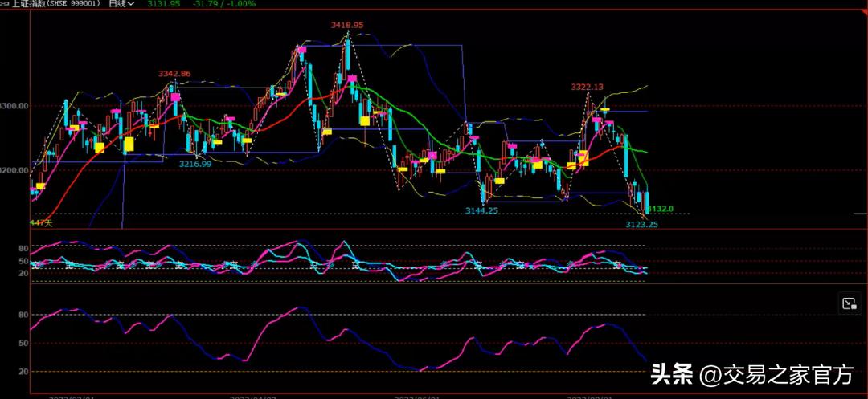Click the 上证指数 (SHSE 999001) title

[x=56, y=4]
